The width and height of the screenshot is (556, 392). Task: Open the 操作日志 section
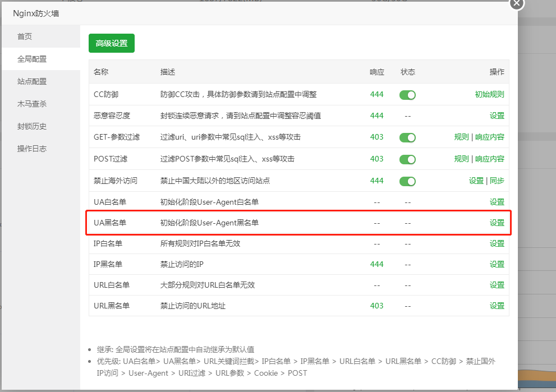(34, 149)
